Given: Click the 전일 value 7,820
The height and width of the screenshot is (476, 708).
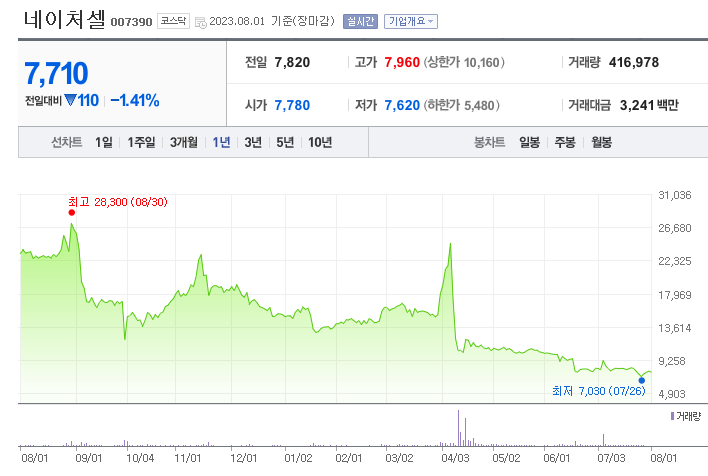Looking at the screenshot, I should click(292, 62).
